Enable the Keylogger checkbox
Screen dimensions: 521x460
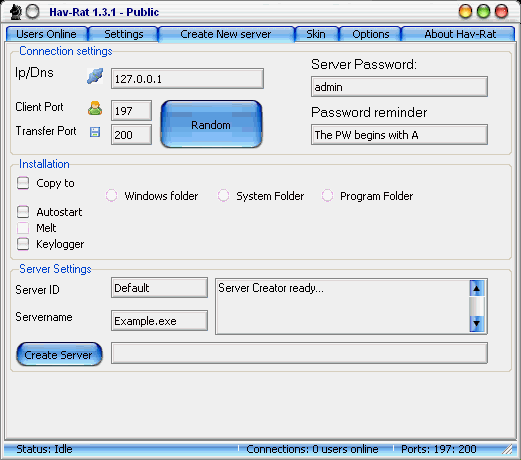[23, 244]
